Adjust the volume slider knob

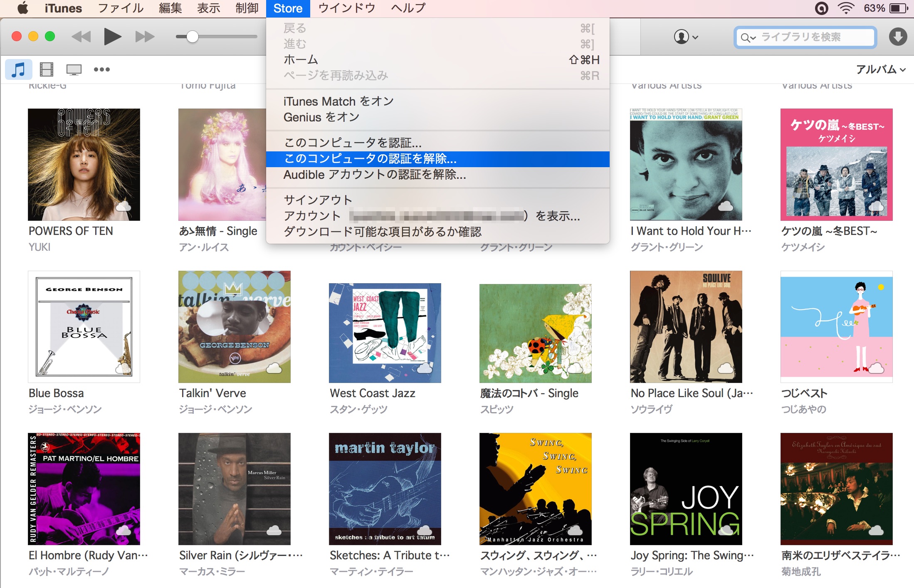192,37
